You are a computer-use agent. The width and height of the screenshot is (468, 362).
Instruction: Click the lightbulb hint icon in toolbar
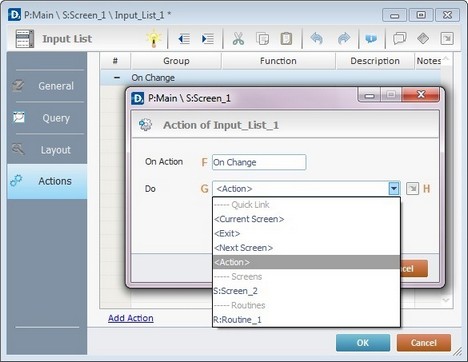pyautogui.click(x=154, y=38)
